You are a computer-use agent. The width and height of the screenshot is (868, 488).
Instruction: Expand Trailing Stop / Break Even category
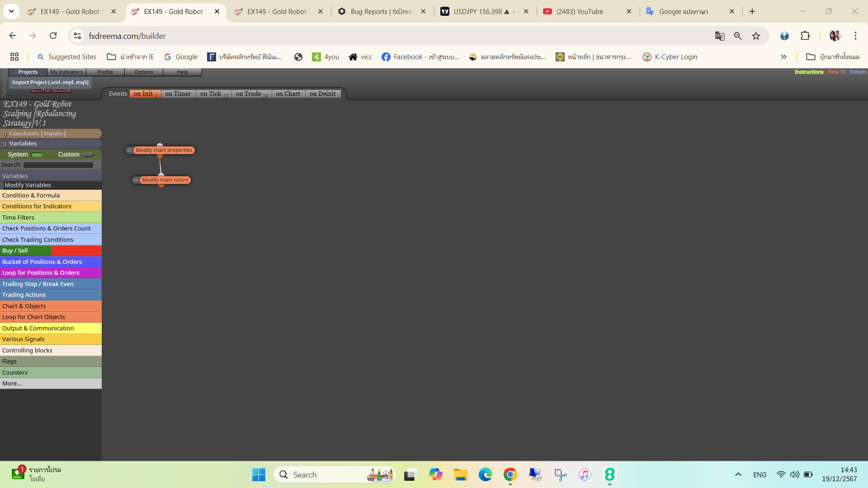[51, 284]
